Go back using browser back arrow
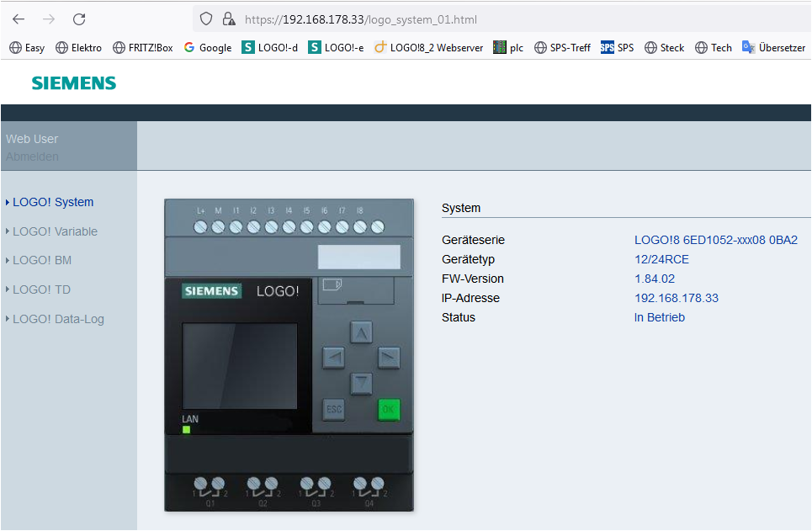Viewport: 812px width, 531px height. point(19,19)
